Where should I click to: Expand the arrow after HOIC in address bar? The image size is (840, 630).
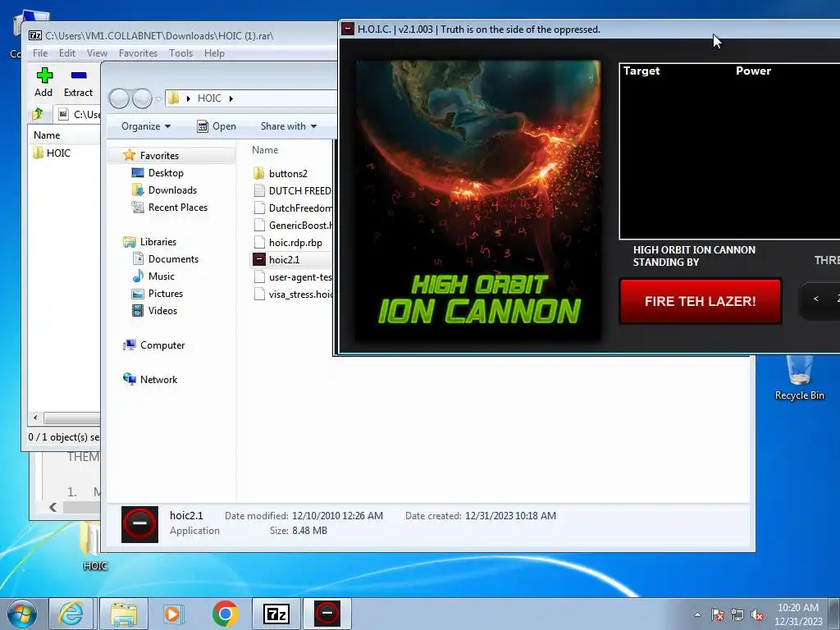click(x=231, y=98)
